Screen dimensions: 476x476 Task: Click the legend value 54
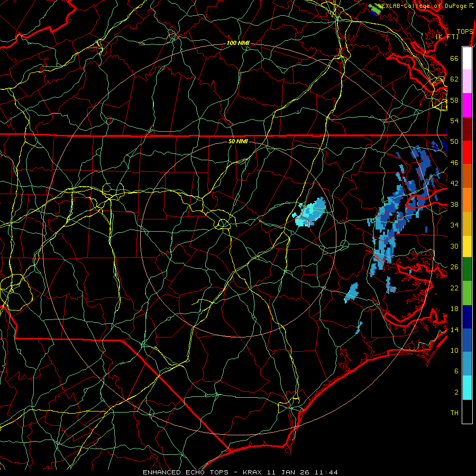(454, 121)
